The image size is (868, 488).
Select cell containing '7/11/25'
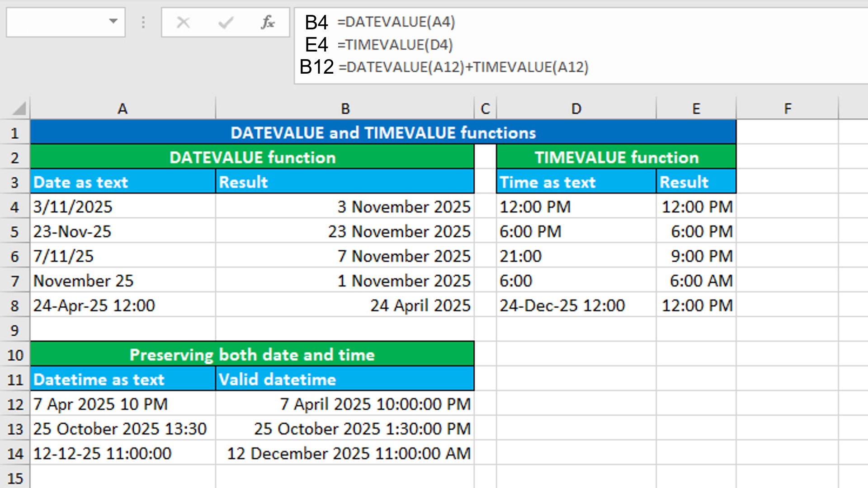click(x=123, y=256)
